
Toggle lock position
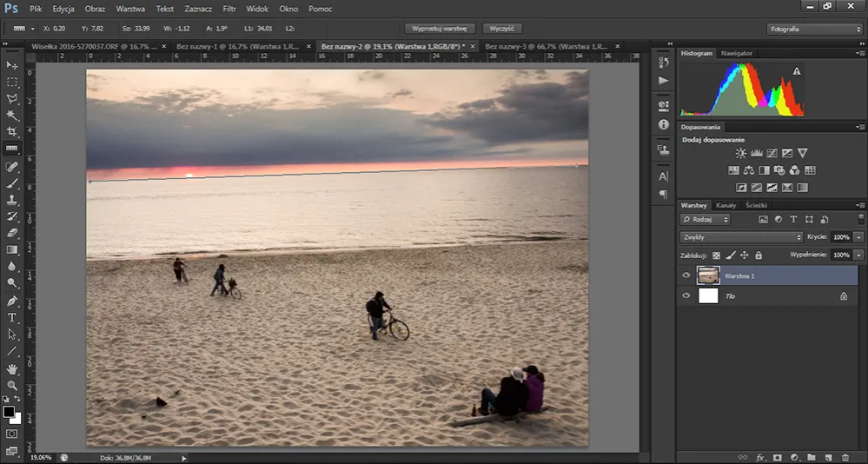(x=745, y=255)
